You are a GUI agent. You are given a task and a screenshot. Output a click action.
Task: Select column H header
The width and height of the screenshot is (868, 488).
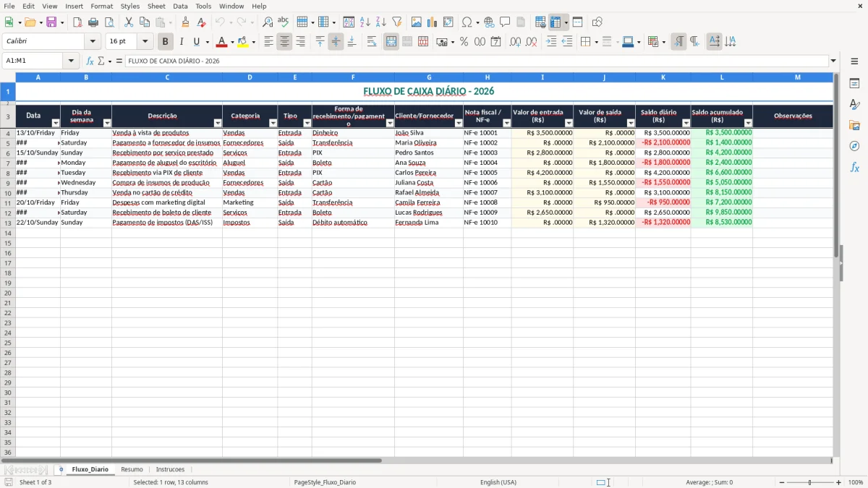(x=487, y=77)
